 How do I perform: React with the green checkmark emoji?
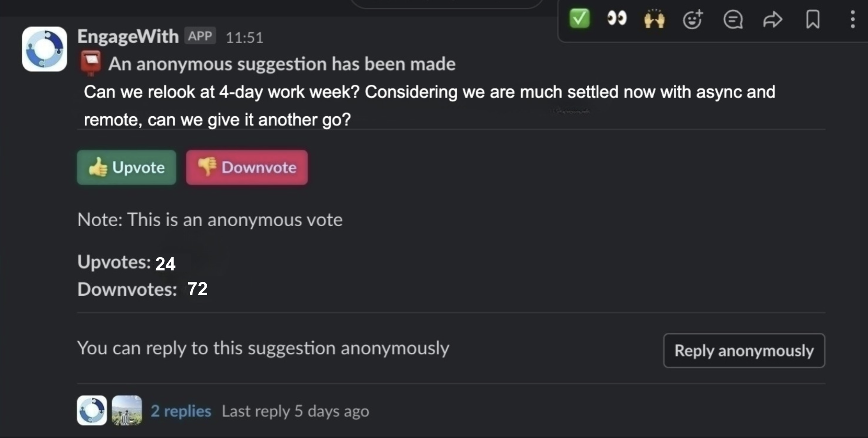point(579,19)
